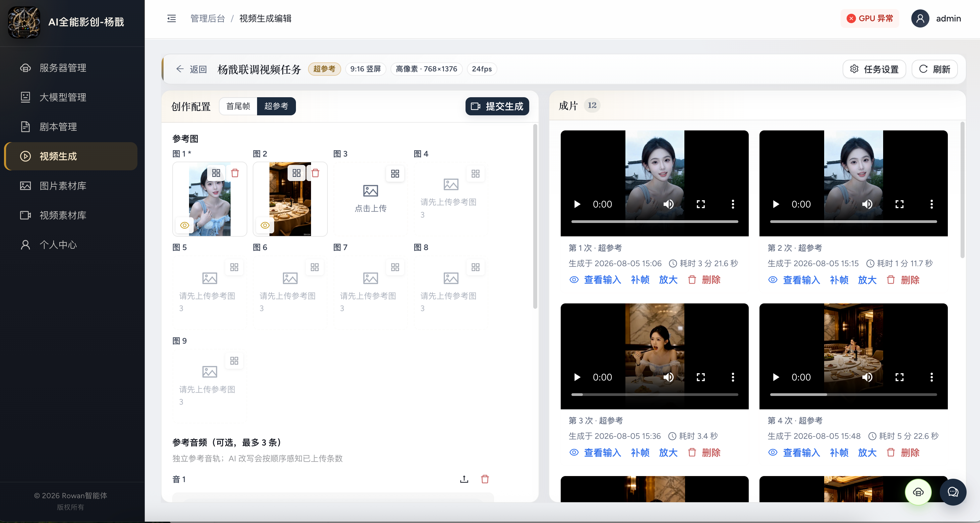
Task: Seek on the 第 1 次 video progress bar
Action: click(654, 222)
